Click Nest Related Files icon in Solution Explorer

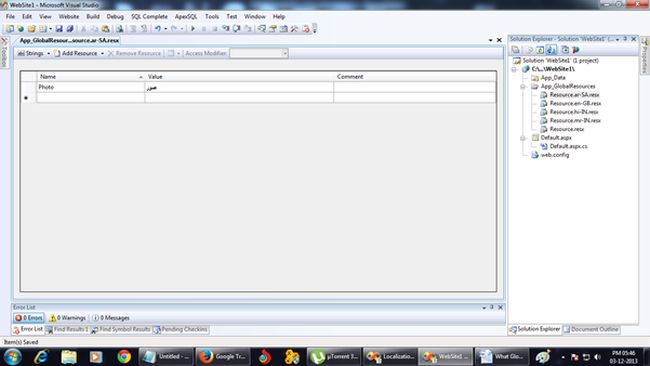[x=551, y=50]
